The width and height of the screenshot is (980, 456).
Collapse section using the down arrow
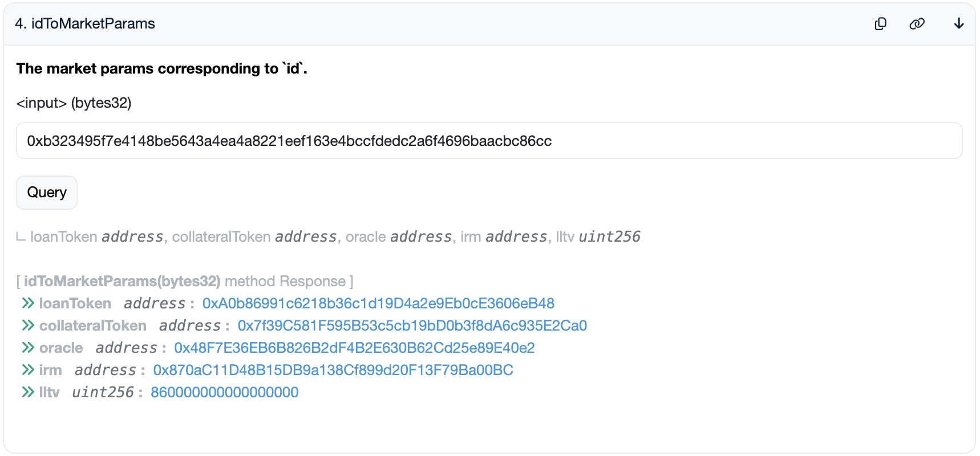pyautogui.click(x=959, y=24)
